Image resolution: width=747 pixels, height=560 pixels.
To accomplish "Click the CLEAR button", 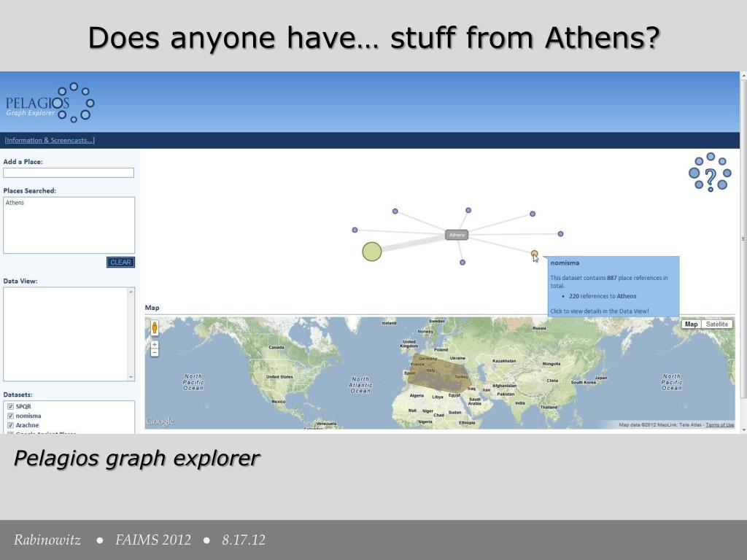I will click(120, 262).
